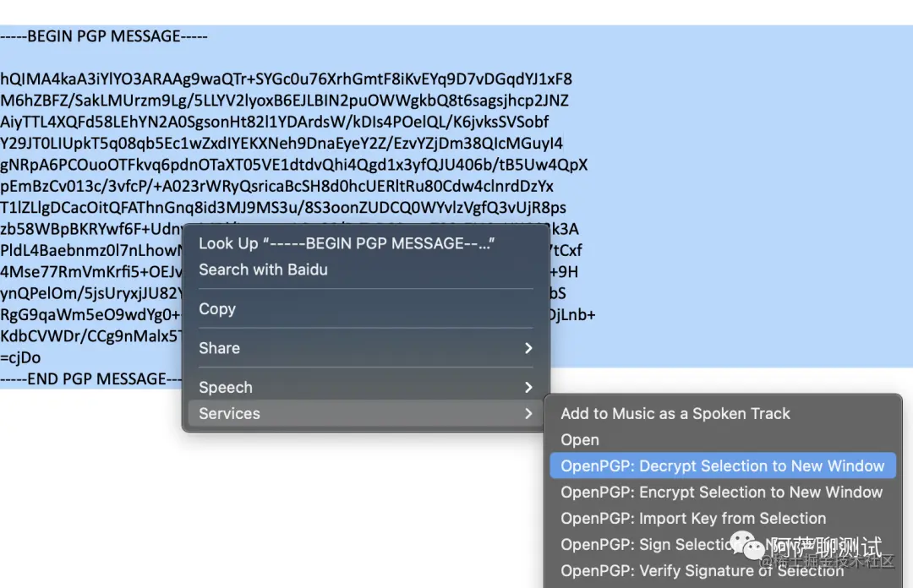913x588 pixels.
Task: Choose OpenPGP: Sign Selection to New Window
Action: 721,544
